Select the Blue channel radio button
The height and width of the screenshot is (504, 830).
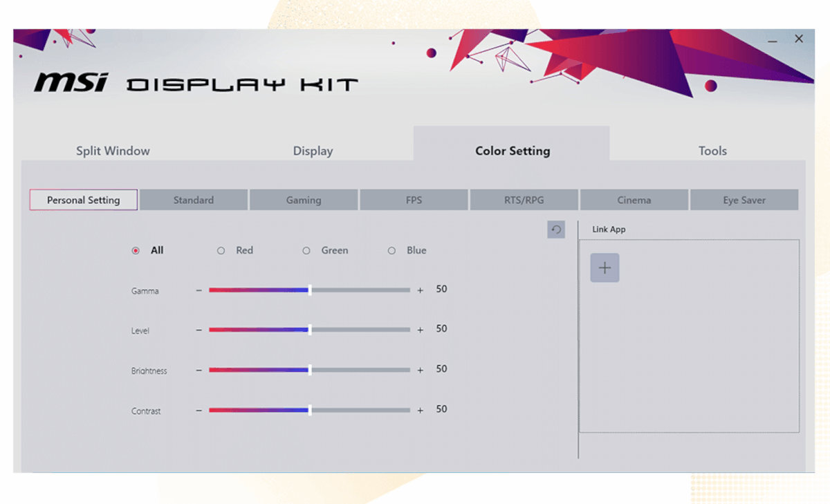pos(391,251)
